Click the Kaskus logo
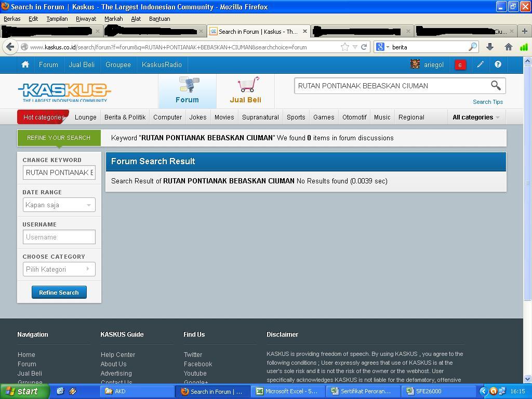 click(x=64, y=92)
